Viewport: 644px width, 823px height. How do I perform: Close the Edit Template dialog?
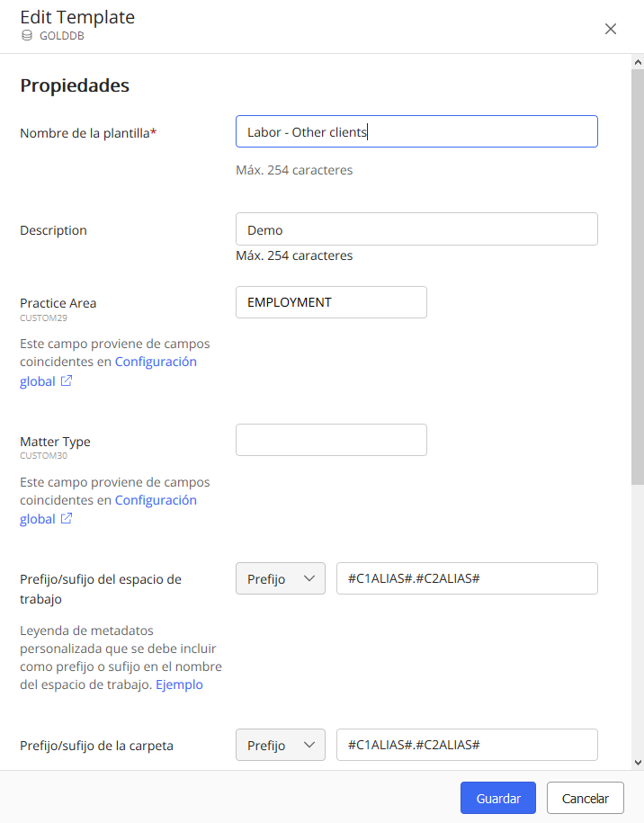point(611,29)
